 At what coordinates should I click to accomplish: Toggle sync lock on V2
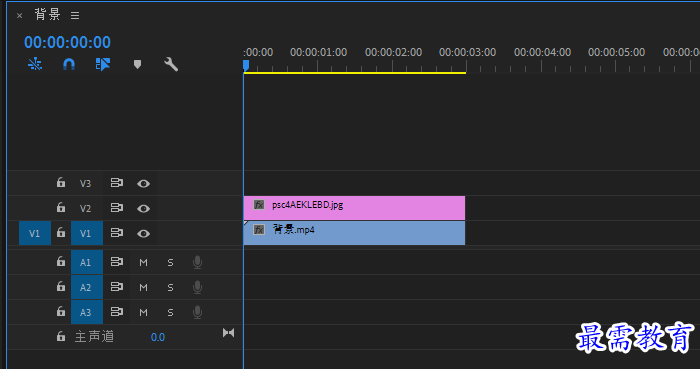point(117,208)
